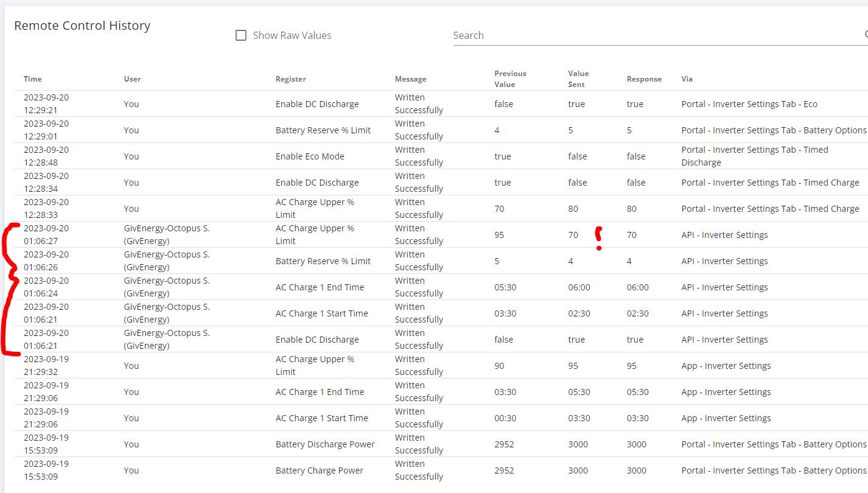868x493 pixels.
Task: Select previous value 00:30 in 21:29:06 row
Action: [505, 418]
